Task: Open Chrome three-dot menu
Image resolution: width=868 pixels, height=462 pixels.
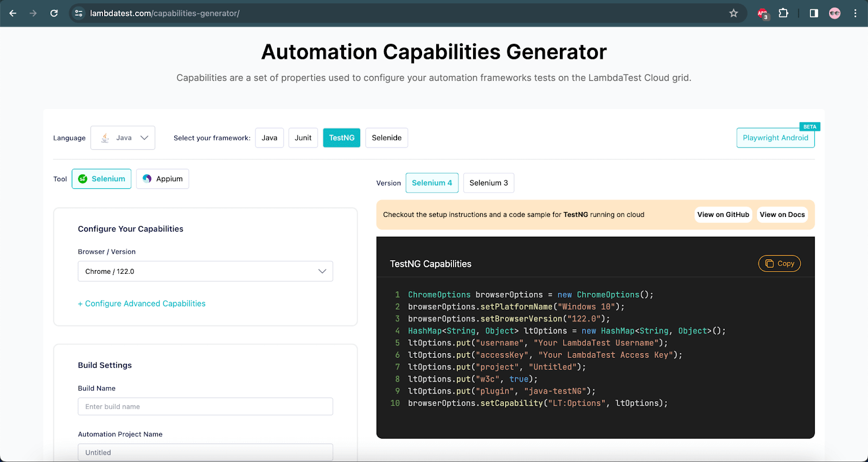Action: point(856,13)
